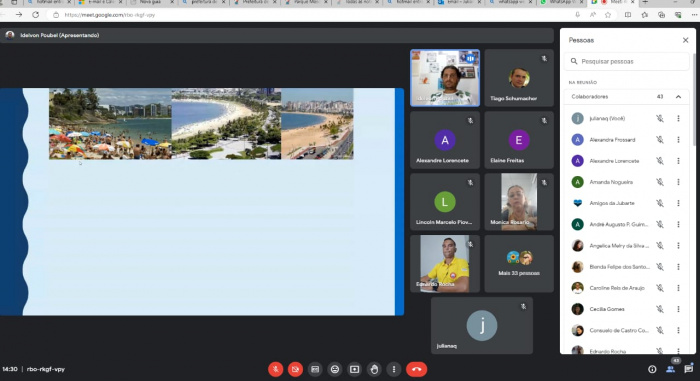Click the present screen icon

pyautogui.click(x=354, y=369)
